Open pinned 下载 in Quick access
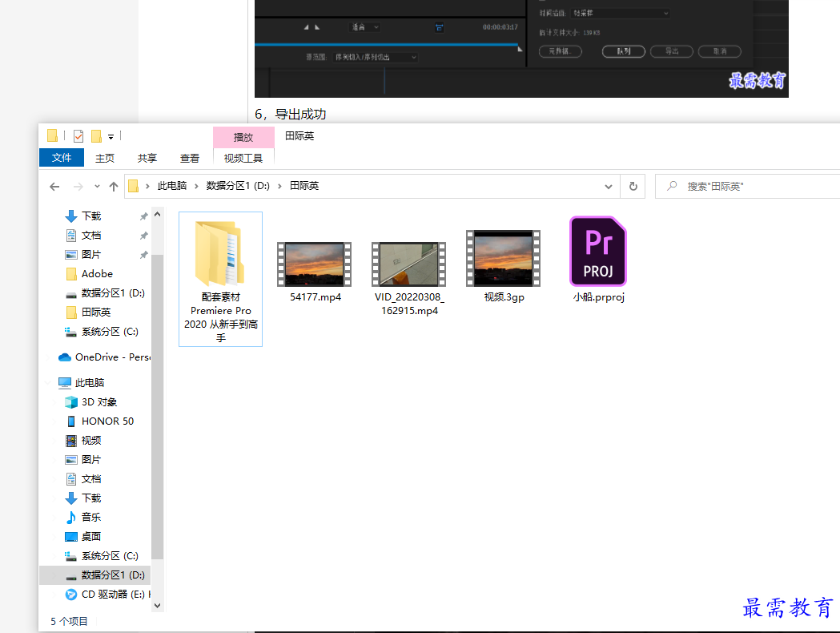 click(x=91, y=216)
